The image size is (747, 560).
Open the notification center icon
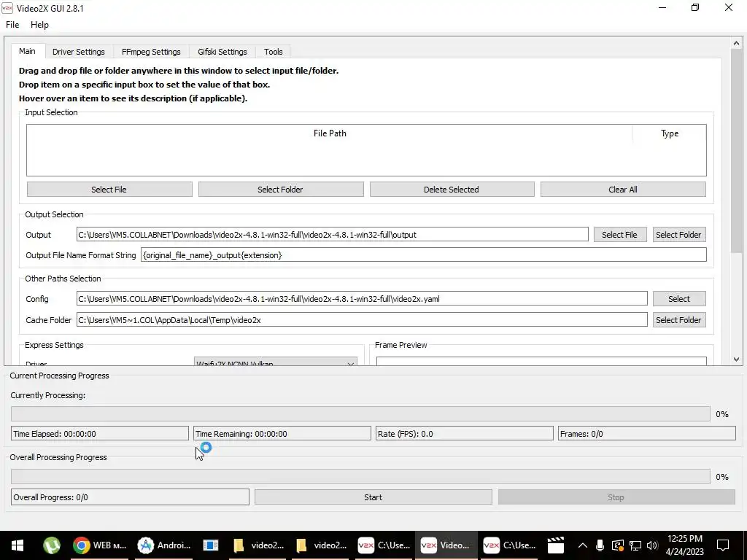pyautogui.click(x=723, y=545)
